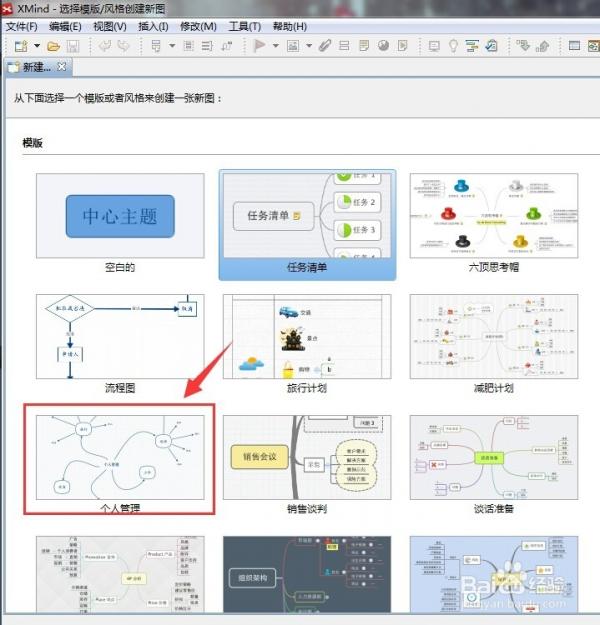Expand the insert topic dropdown arrow
The height and width of the screenshot is (625, 600).
click(172, 46)
